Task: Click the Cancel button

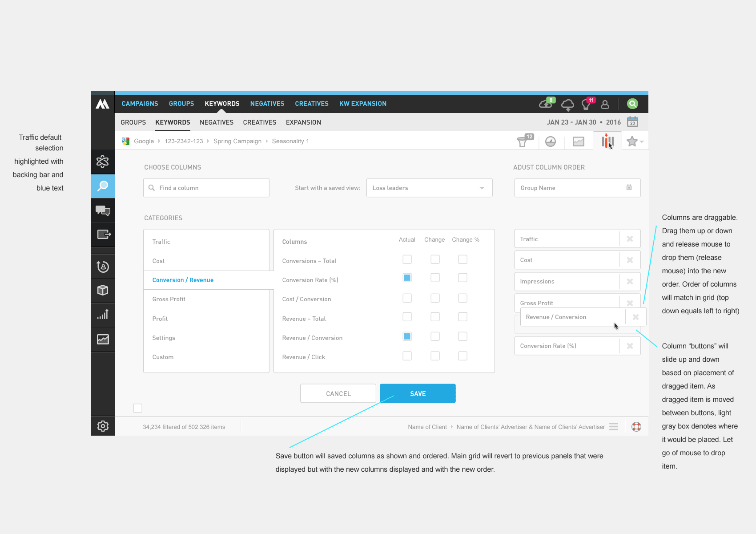Action: 338,393
